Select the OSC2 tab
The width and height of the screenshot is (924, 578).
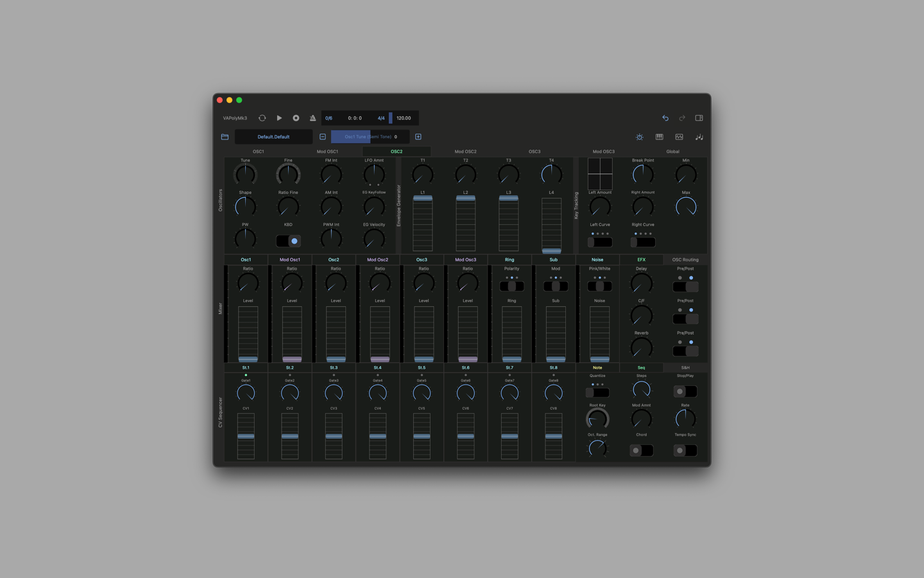point(397,152)
